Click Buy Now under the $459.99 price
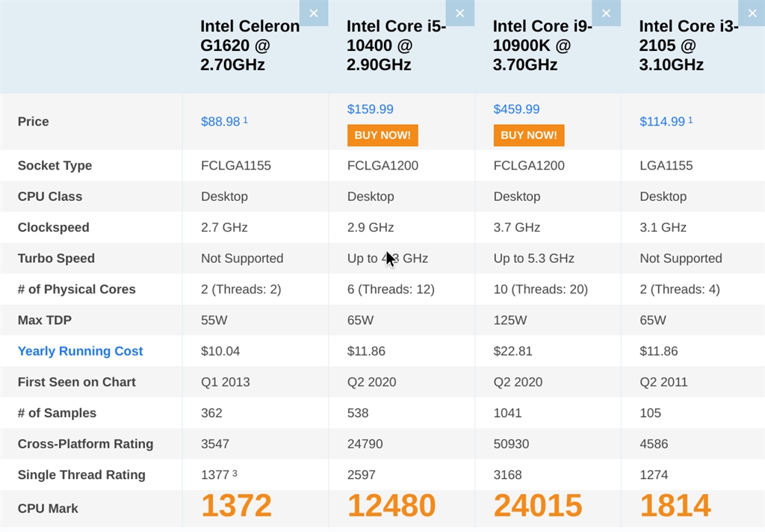 pos(529,135)
